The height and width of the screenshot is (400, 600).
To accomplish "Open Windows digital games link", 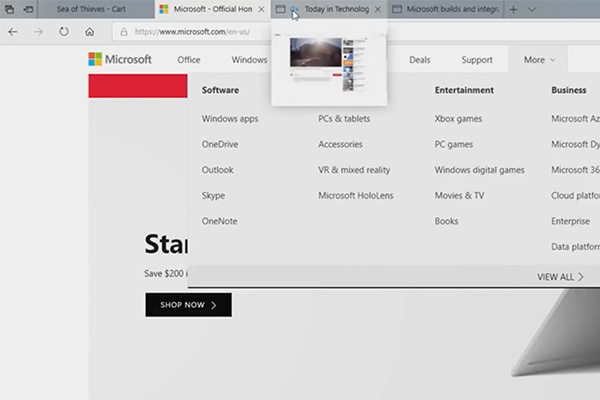I will coord(479,170).
